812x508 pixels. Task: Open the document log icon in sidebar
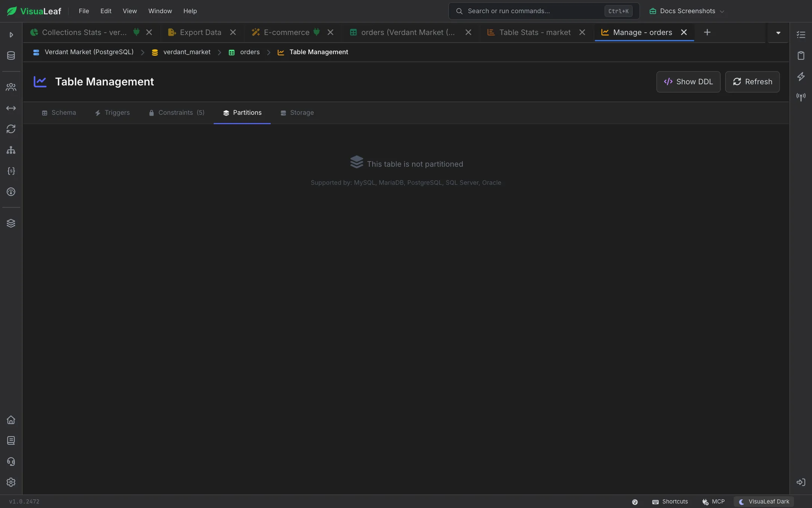coord(11,441)
